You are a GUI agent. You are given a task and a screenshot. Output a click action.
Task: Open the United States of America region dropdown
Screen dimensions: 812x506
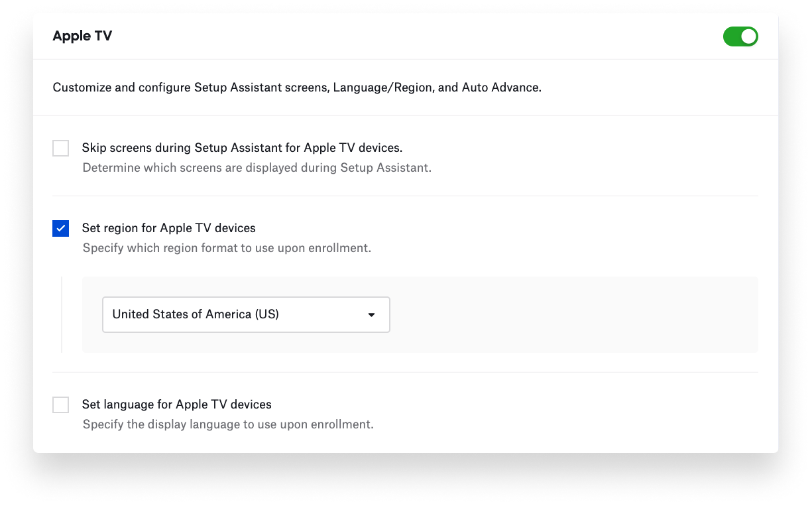pyautogui.click(x=246, y=314)
